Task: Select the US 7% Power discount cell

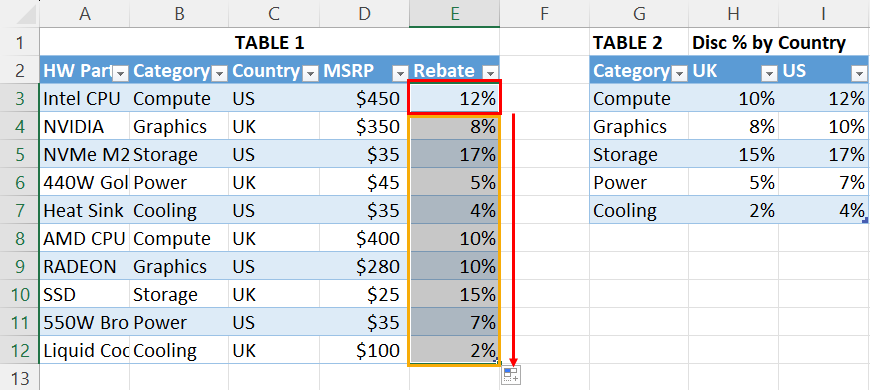Action: pyautogui.click(x=824, y=183)
